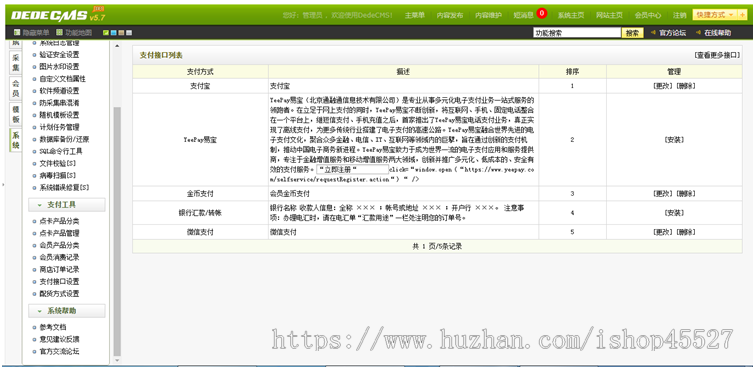This screenshot has height=369, width=755.
Task: Open 会员中心 link
Action: pyautogui.click(x=648, y=15)
